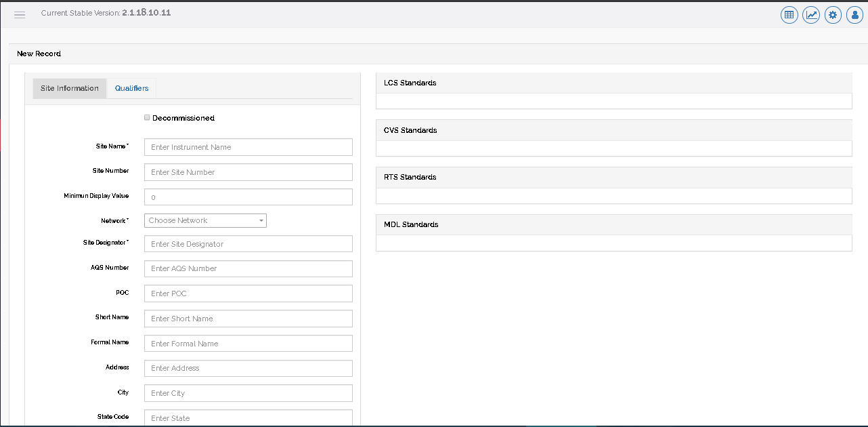
Task: Click the MDL Standards panel header
Action: (x=613, y=224)
